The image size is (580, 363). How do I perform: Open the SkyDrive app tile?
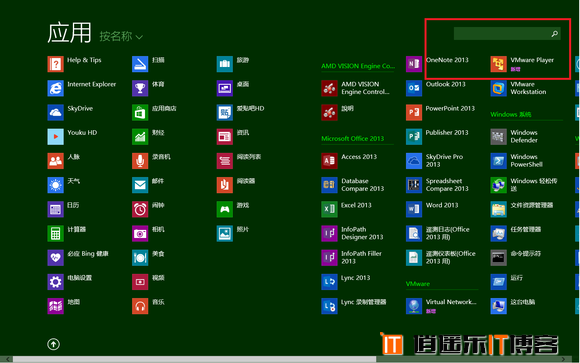point(70,112)
